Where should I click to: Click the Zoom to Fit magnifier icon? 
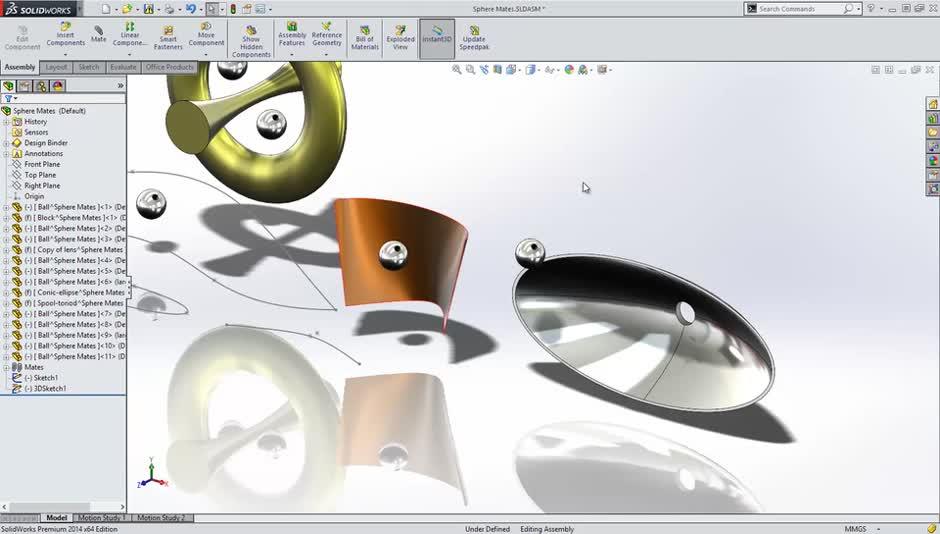[x=457, y=70]
